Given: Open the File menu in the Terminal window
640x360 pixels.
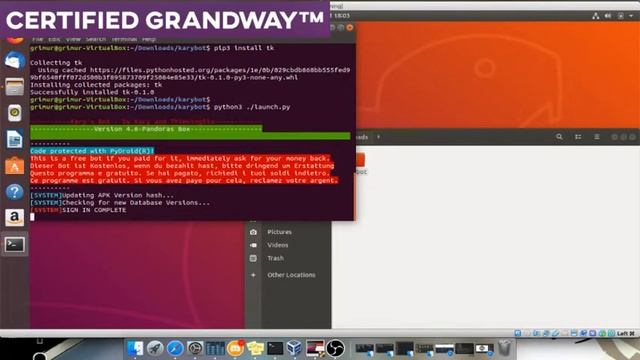Looking at the screenshot, I should click(38, 39).
